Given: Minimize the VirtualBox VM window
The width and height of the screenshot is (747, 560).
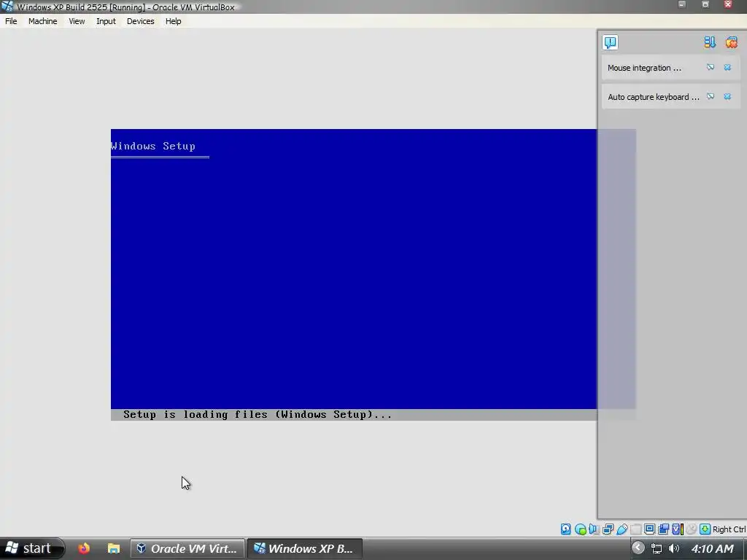Looking at the screenshot, I should coord(682,5).
